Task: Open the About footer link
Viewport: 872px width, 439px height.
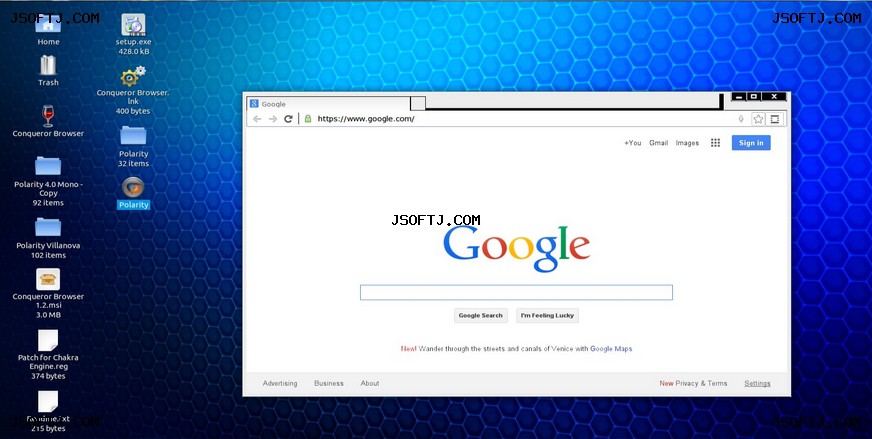Action: click(x=369, y=383)
